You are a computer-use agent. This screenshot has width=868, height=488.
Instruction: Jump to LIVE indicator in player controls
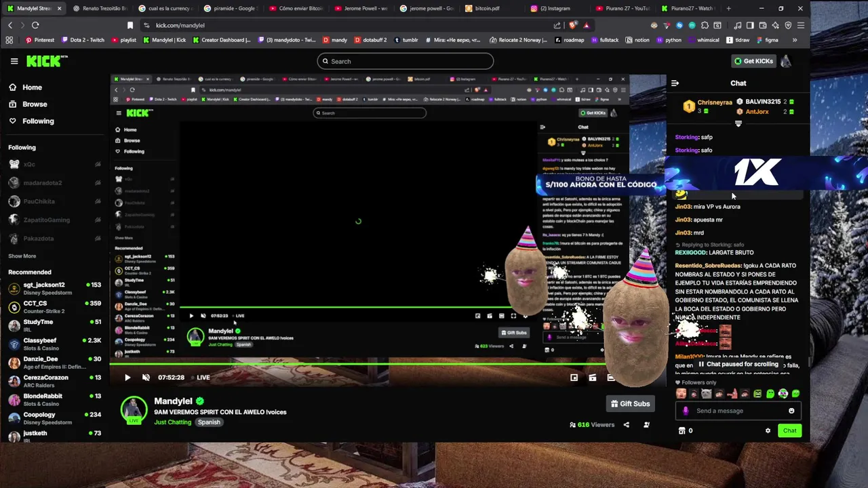[x=201, y=378]
